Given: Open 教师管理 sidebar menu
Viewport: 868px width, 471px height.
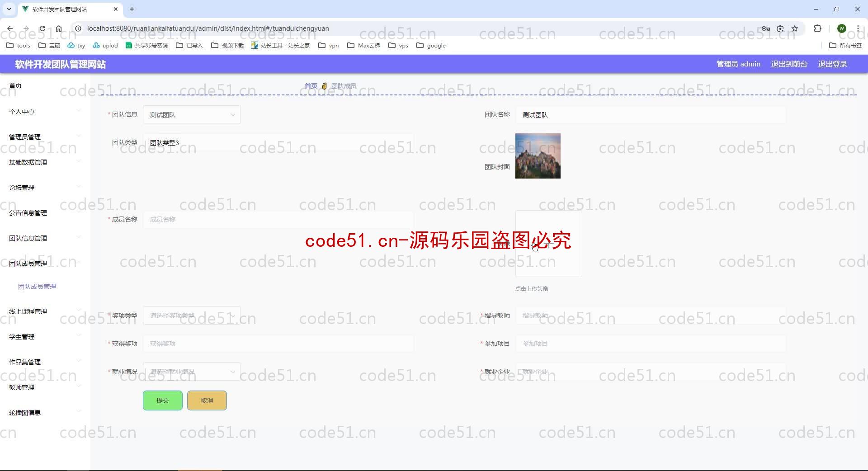Looking at the screenshot, I should click(45, 387).
